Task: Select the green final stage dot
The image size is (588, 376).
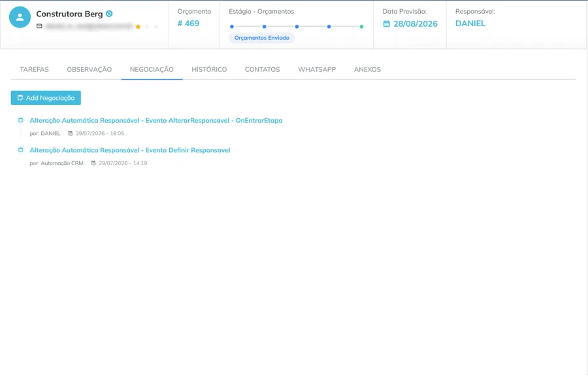Action: pyautogui.click(x=361, y=27)
